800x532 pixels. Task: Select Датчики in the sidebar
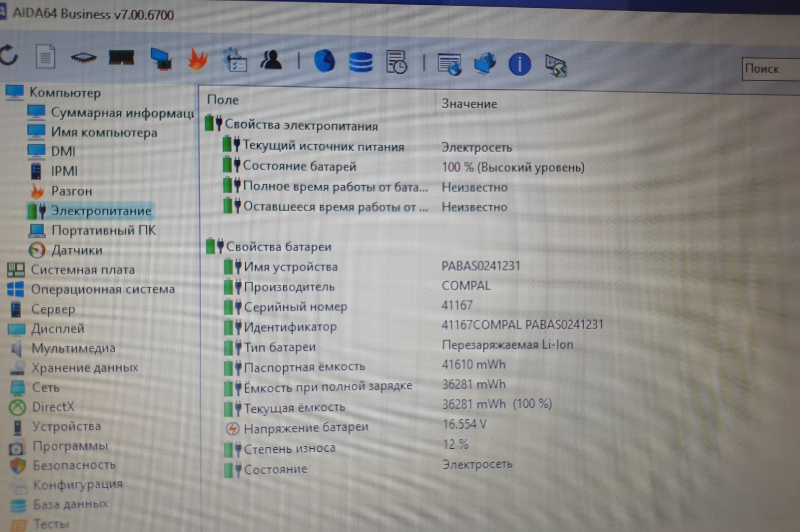click(x=77, y=250)
